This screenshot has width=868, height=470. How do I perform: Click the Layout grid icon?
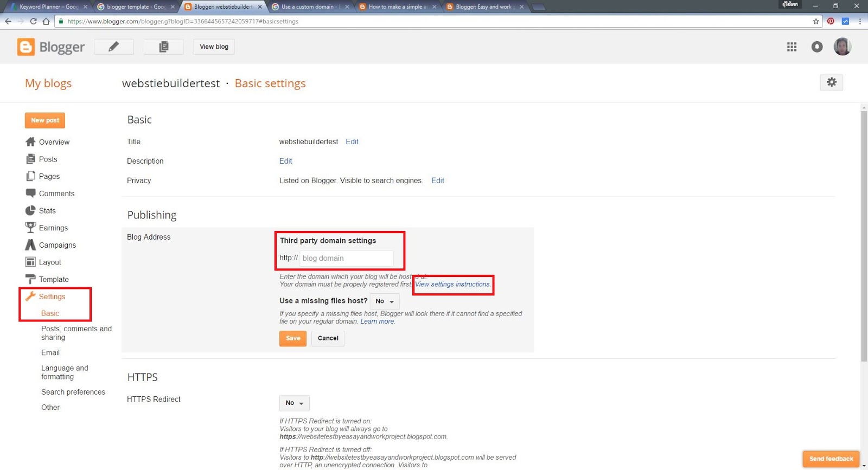click(30, 262)
